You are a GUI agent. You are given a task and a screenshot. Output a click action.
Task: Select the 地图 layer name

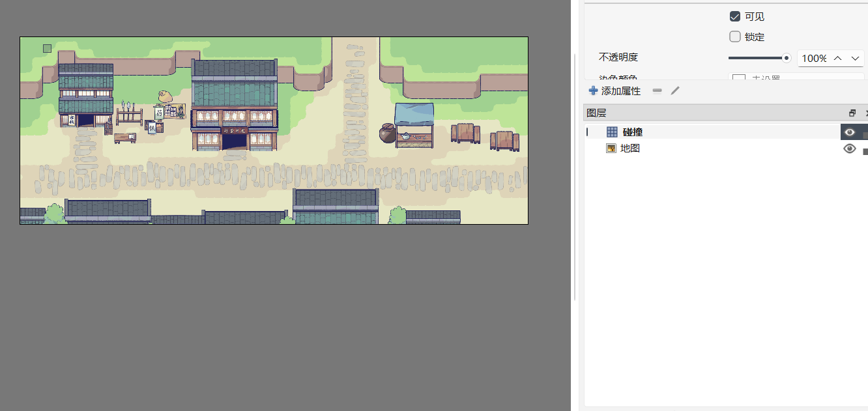[630, 149]
